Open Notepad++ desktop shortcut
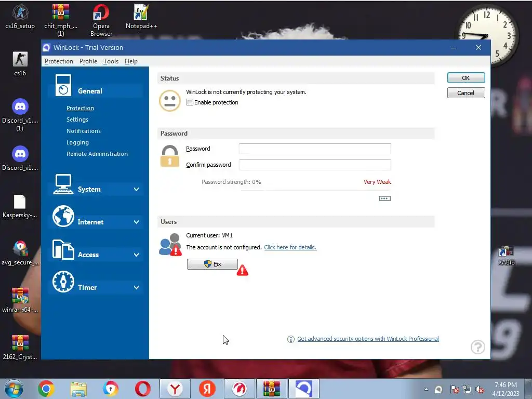This screenshot has height=399, width=532. point(141,17)
